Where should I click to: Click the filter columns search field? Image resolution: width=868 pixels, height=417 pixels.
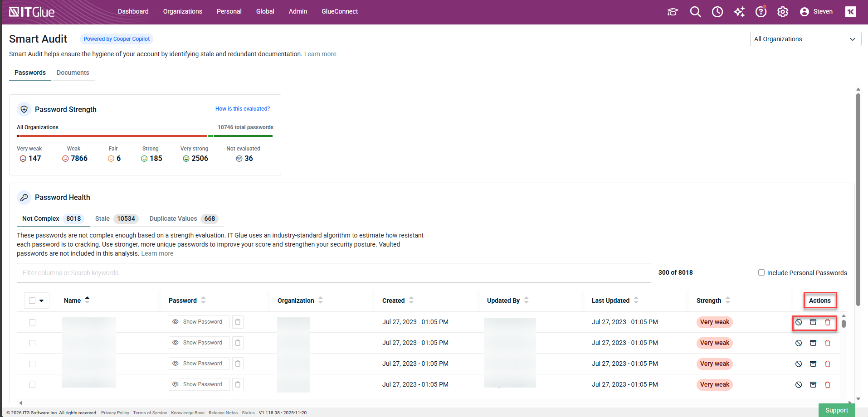tap(333, 273)
